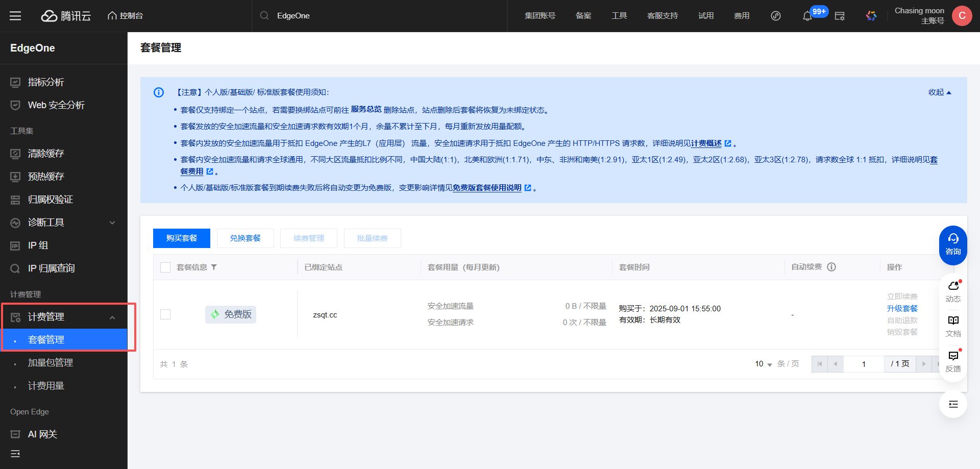The height and width of the screenshot is (469, 980).
Task: Click the Tencent Cloud logo
Action: pos(66,16)
